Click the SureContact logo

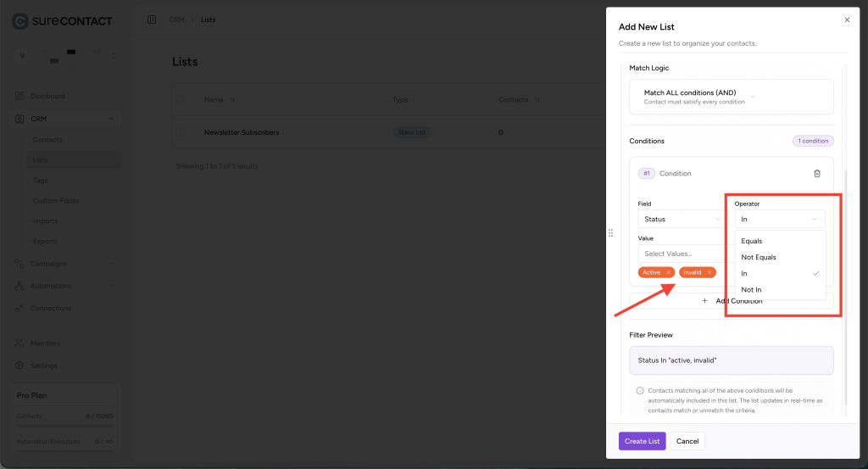[62, 20]
